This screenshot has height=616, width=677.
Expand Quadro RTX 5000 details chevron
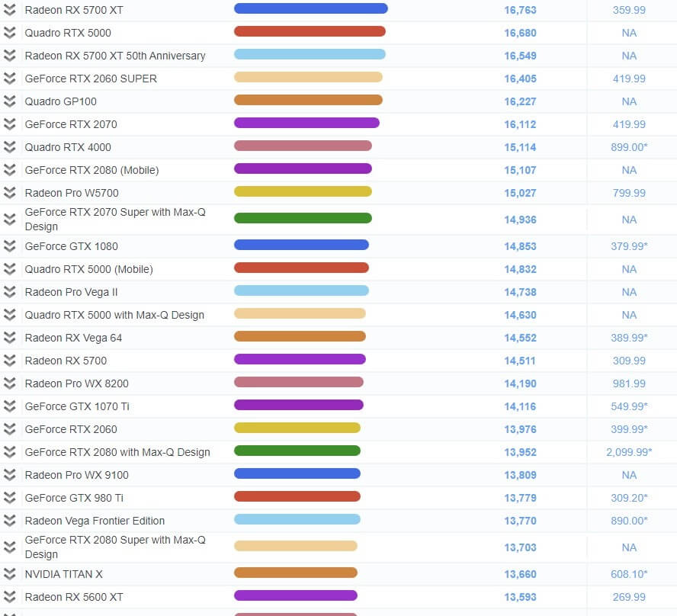pyautogui.click(x=9, y=33)
